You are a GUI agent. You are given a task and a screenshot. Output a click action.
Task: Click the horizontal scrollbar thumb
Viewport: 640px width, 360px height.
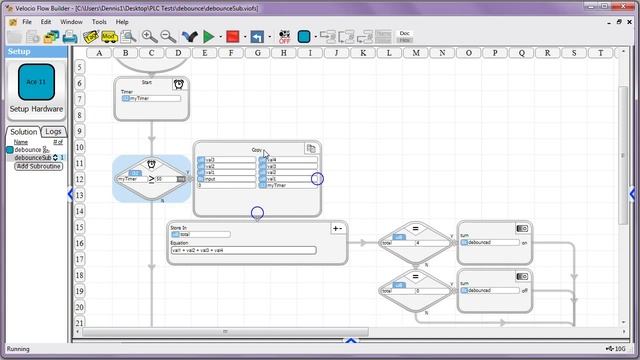pos(225,331)
